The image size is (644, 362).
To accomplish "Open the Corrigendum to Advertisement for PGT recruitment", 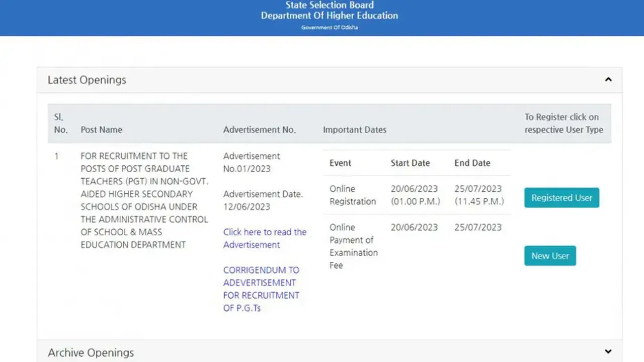I will 261,288.
